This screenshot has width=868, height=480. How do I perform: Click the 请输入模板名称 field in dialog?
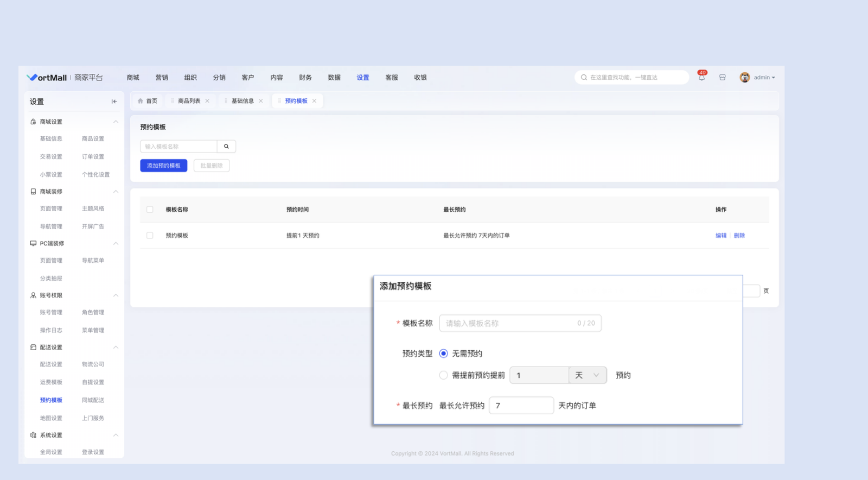pyautogui.click(x=520, y=323)
